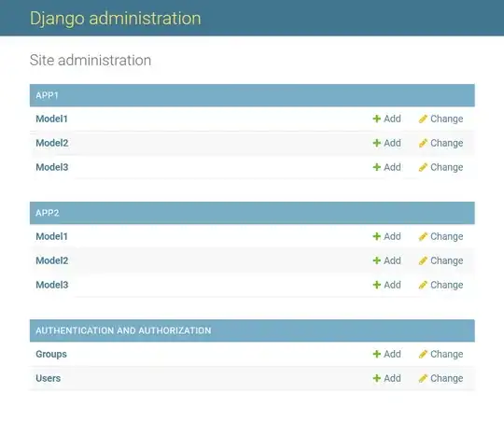Image resolution: width=504 pixels, height=435 pixels.
Task: Click the Add text in Users row
Action: point(392,378)
